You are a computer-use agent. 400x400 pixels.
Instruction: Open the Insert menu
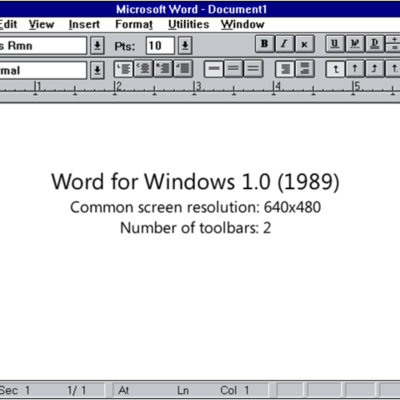(84, 24)
